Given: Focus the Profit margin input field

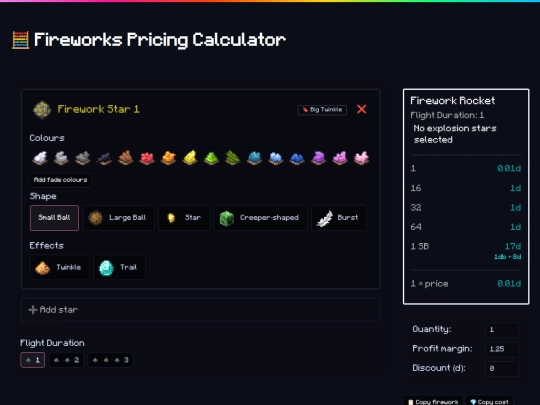Looking at the screenshot, I should (502, 349).
